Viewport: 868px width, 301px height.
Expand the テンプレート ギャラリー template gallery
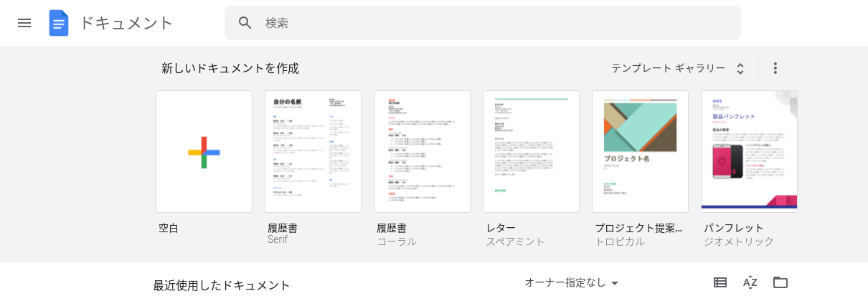(678, 68)
